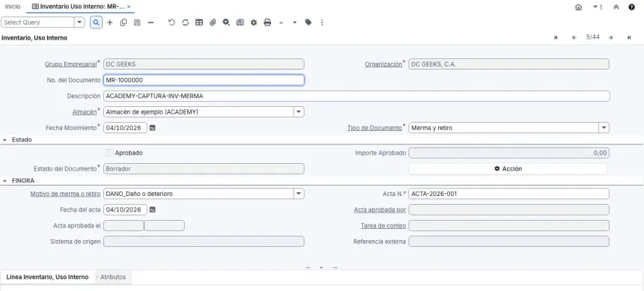Click the Save floppy disk icon
644x291 pixels.
point(137,22)
